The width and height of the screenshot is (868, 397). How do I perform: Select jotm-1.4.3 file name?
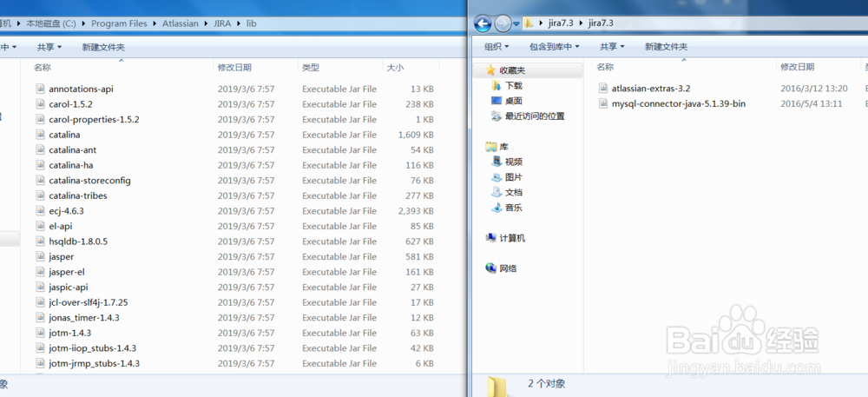click(x=69, y=333)
